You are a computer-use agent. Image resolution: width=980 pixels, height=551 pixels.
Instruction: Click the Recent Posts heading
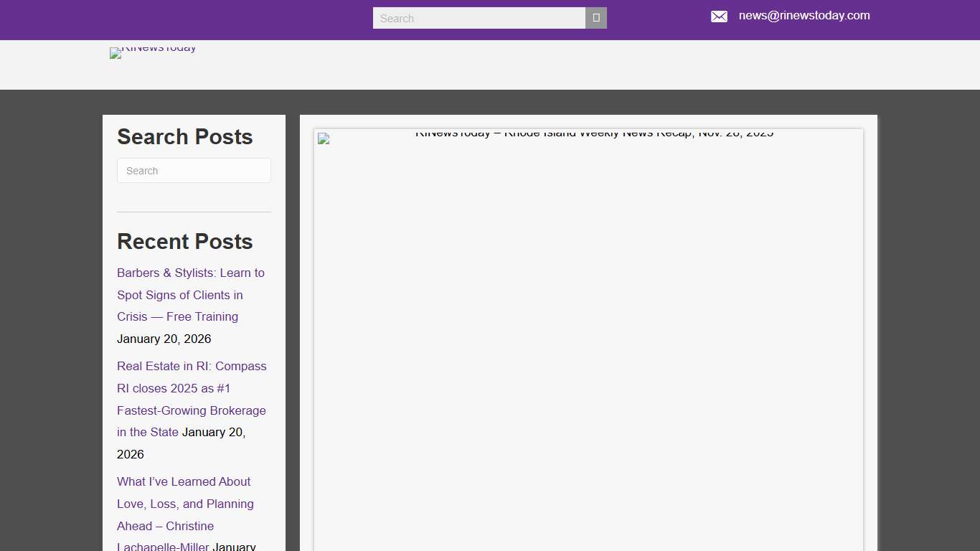click(x=184, y=242)
